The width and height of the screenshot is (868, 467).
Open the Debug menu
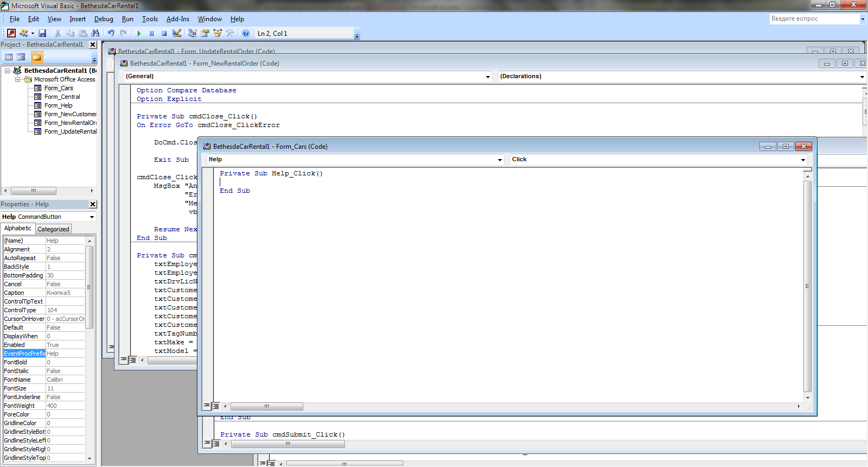pyautogui.click(x=104, y=19)
